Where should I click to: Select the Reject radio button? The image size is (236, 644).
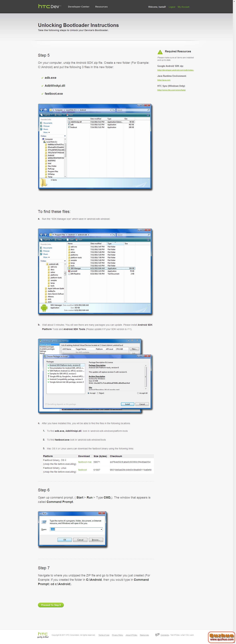click(x=98, y=393)
